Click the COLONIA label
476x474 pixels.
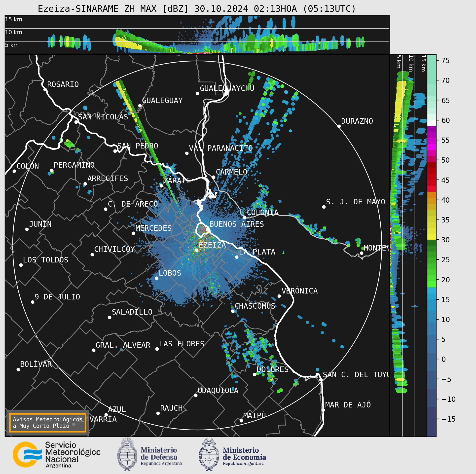coord(262,213)
